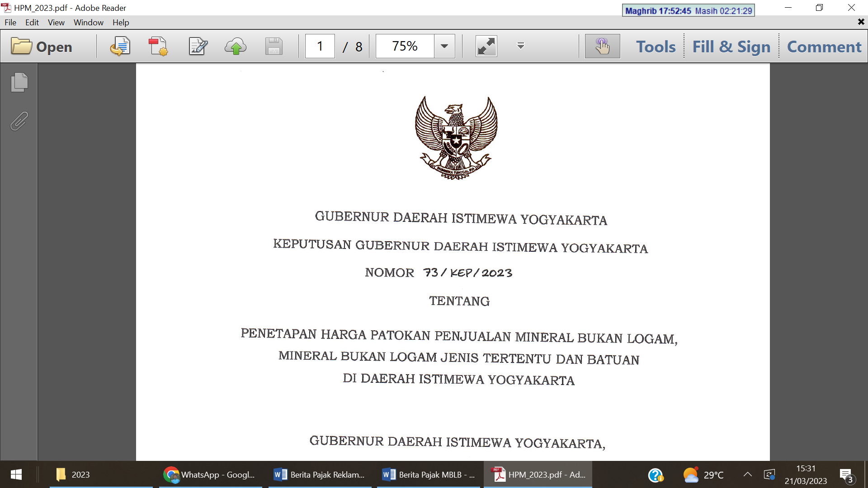Click the Maghrib prayer time widget
The height and width of the screenshot is (488, 868).
pos(689,10)
